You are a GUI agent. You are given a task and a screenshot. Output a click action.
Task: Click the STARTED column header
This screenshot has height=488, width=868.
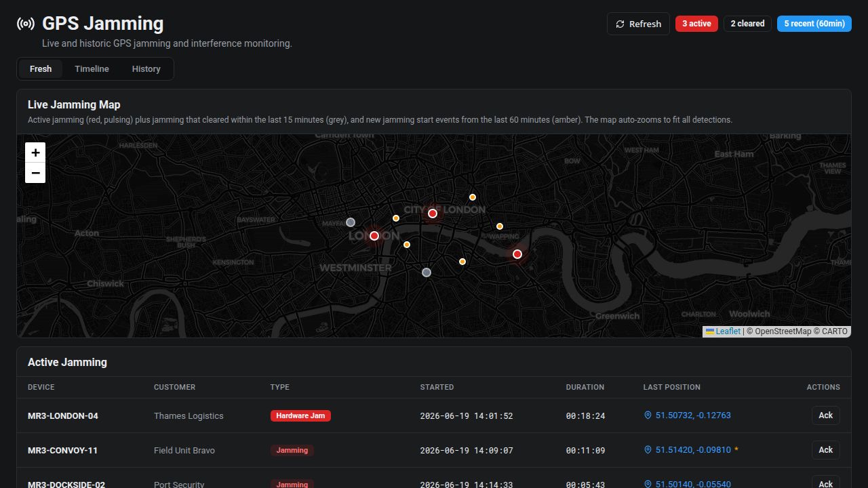(437, 387)
